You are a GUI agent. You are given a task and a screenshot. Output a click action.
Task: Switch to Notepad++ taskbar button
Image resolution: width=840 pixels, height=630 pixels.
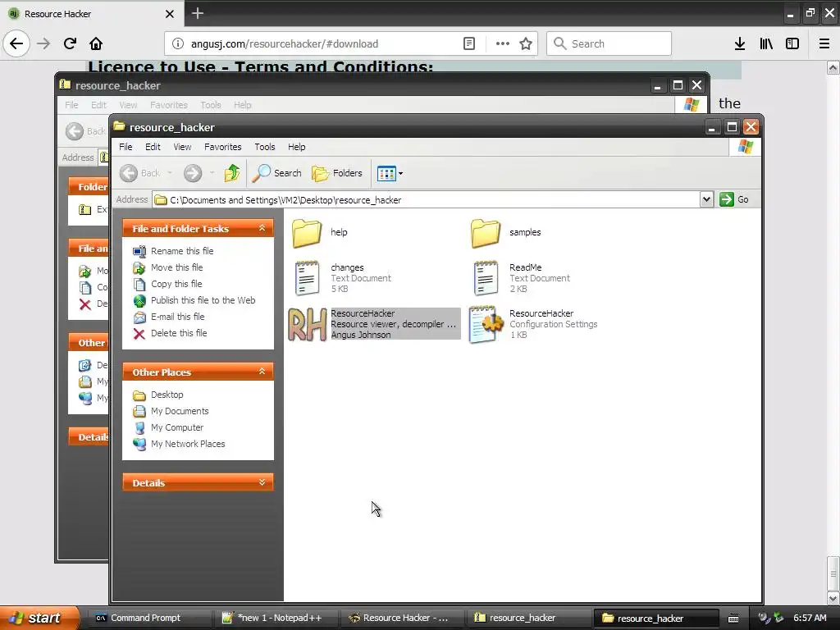click(275, 618)
